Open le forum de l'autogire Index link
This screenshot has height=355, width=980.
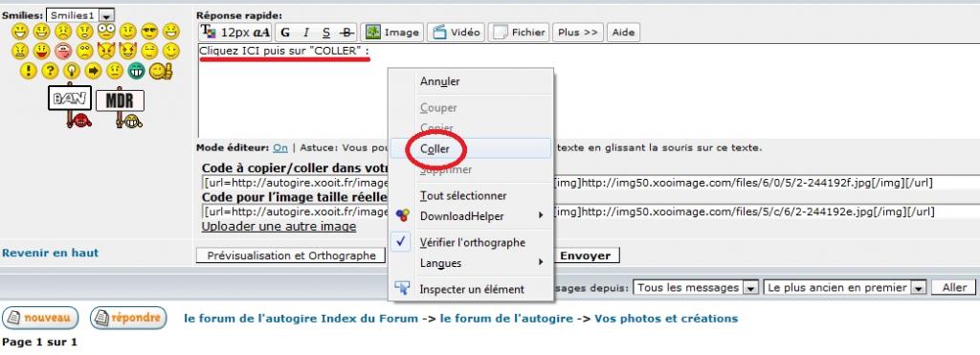[x=301, y=319]
